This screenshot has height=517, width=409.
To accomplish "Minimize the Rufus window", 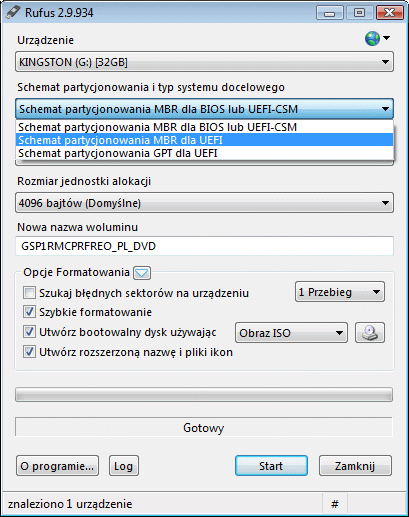I will [330, 13].
